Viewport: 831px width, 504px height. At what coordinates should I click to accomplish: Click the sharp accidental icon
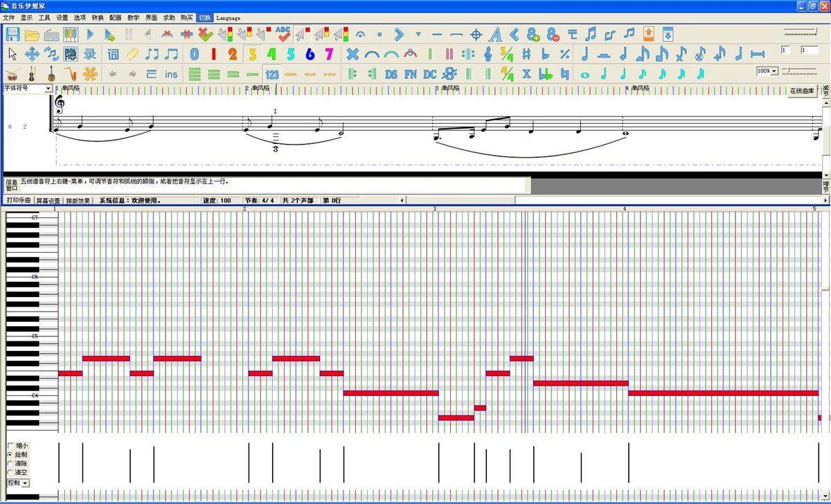[x=526, y=54]
